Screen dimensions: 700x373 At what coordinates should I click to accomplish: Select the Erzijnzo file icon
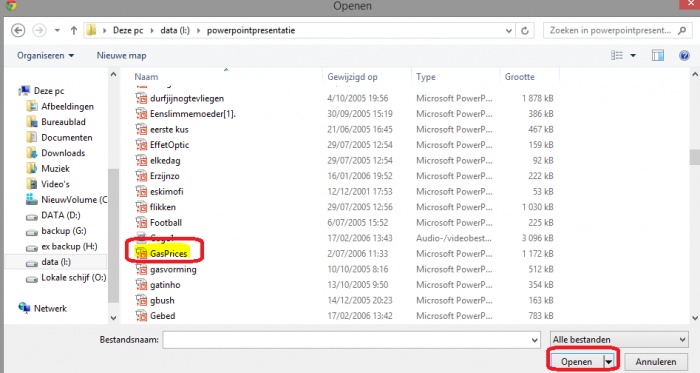click(142, 176)
